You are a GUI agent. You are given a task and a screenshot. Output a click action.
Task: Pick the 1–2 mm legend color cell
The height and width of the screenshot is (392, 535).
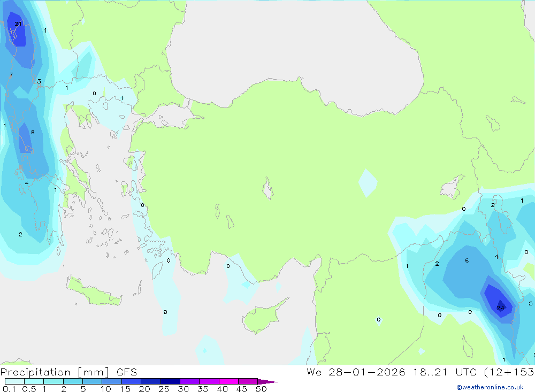coord(53,381)
